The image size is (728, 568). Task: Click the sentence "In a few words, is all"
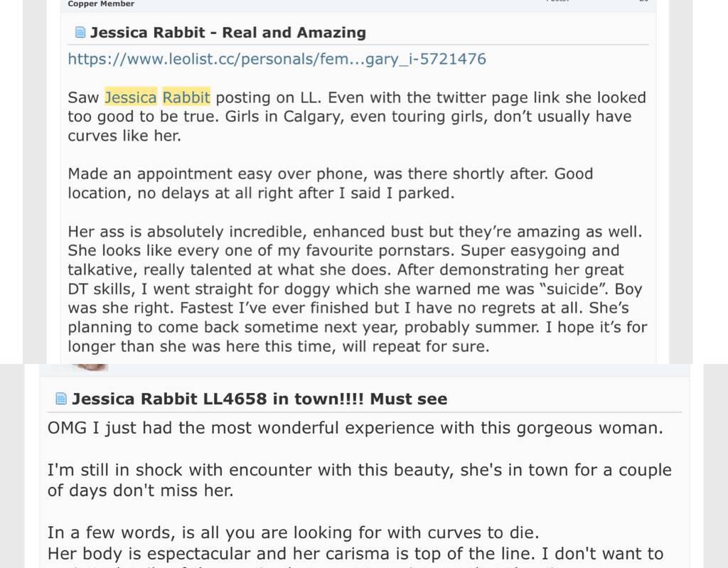(x=294, y=532)
